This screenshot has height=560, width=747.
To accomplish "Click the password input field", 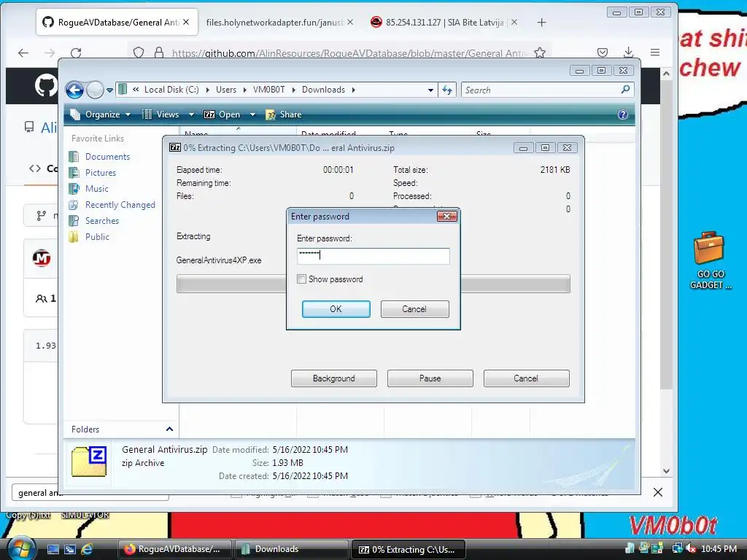I will tap(373, 256).
